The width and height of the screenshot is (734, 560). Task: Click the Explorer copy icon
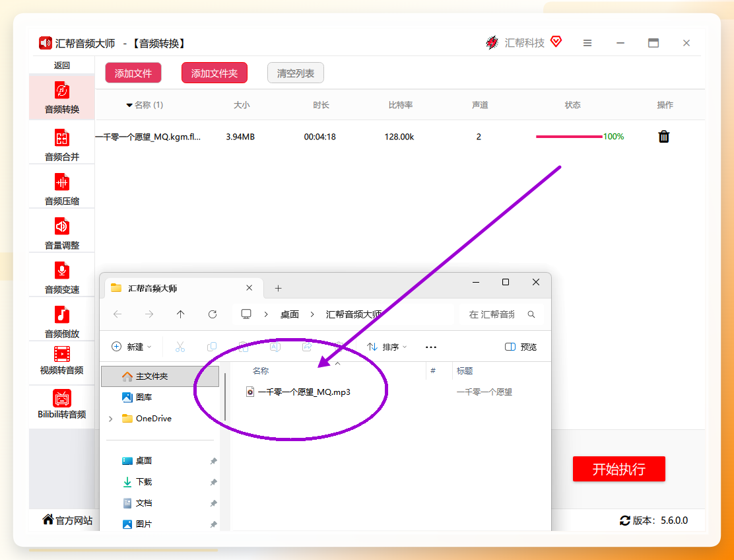coord(212,347)
